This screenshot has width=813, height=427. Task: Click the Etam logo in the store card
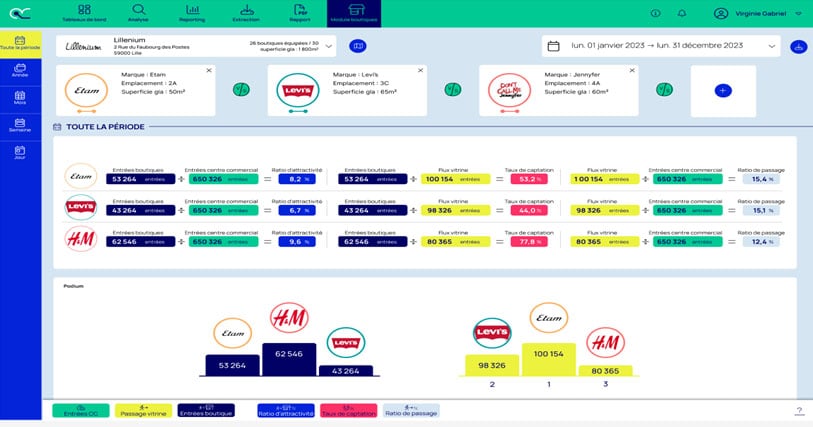(x=86, y=90)
